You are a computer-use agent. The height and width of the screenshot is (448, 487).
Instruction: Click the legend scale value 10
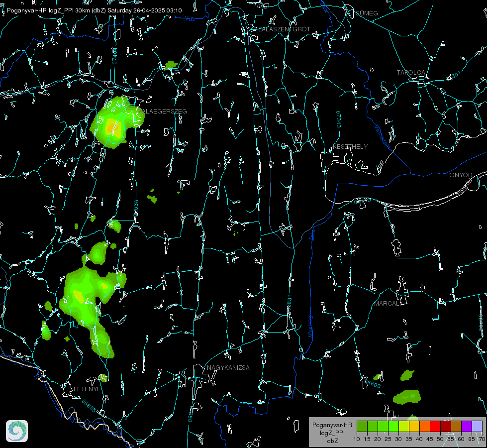coord(357,439)
